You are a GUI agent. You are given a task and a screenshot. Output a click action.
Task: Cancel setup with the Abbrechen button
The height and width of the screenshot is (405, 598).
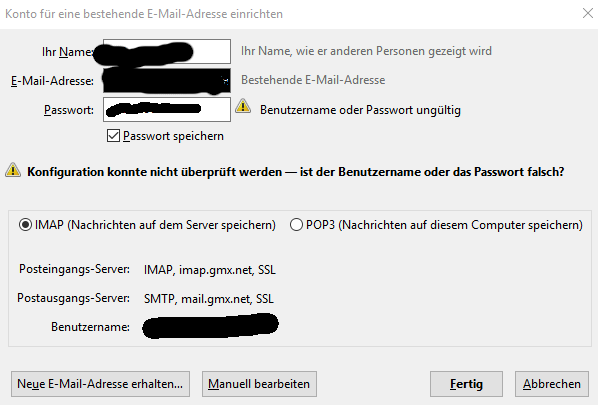552,384
